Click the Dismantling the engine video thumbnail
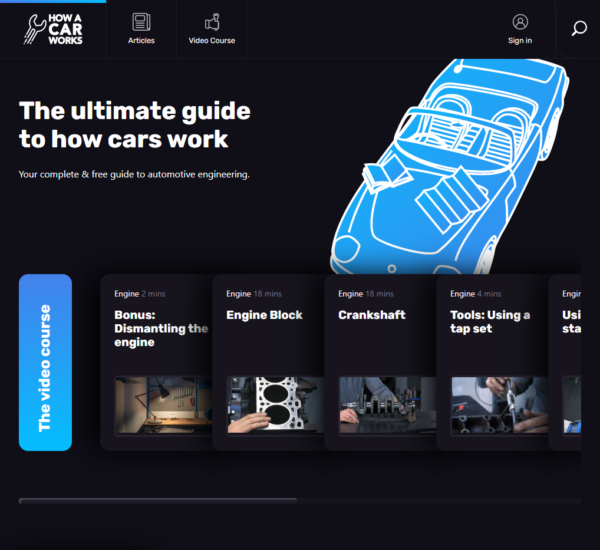 tap(161, 404)
